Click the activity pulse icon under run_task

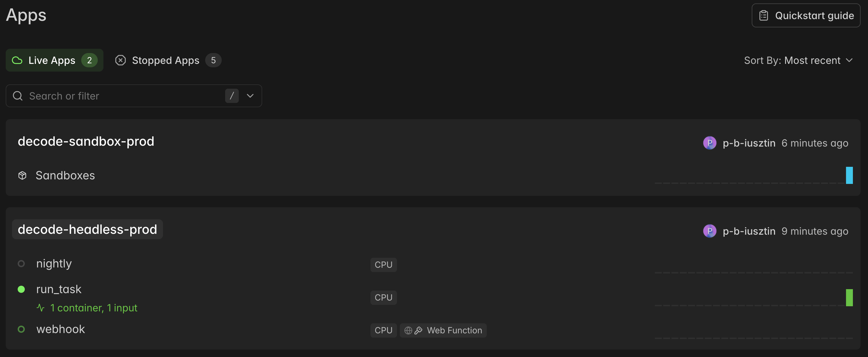tap(40, 308)
